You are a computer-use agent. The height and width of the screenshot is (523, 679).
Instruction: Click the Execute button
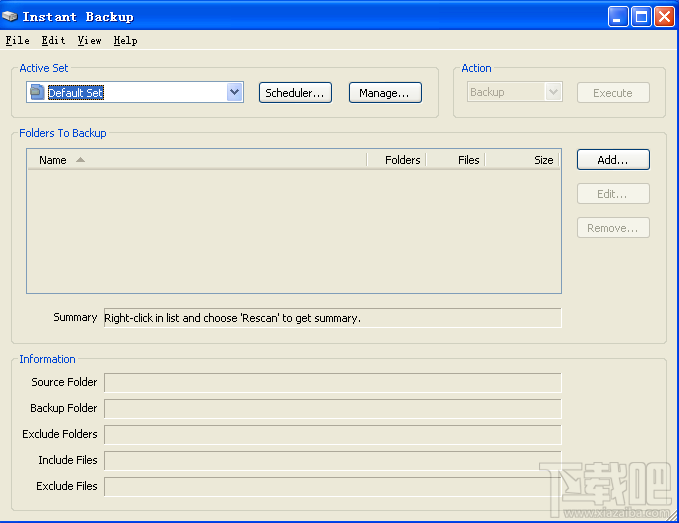613,93
